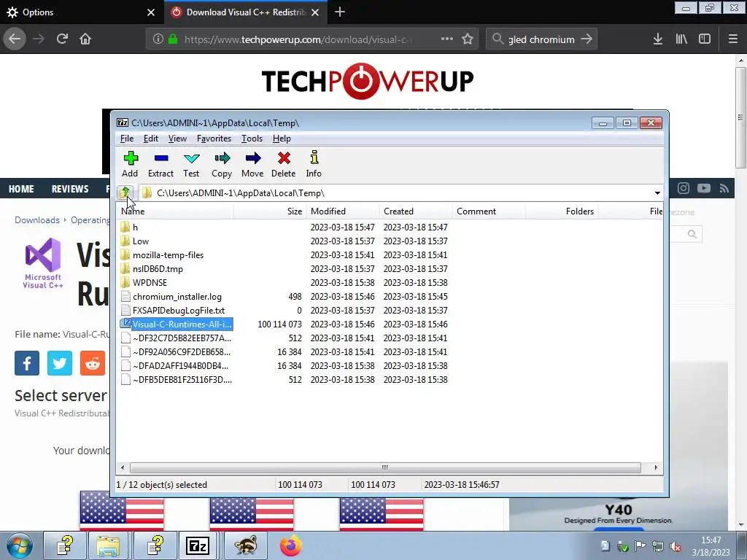Select the mozilla-temp-files folder
Screen dimensions: 747x560
[x=168, y=255]
